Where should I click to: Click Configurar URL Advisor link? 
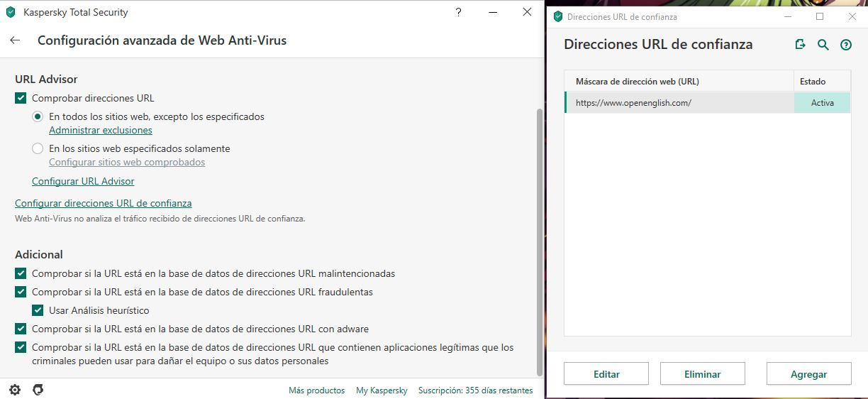(x=83, y=181)
